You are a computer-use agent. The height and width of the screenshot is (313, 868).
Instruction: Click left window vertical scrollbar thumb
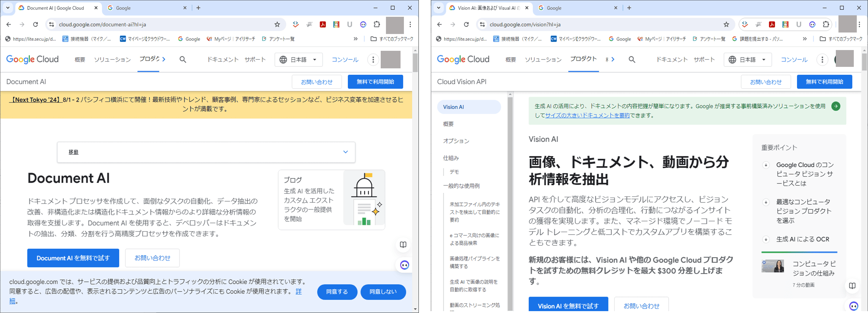(415, 62)
